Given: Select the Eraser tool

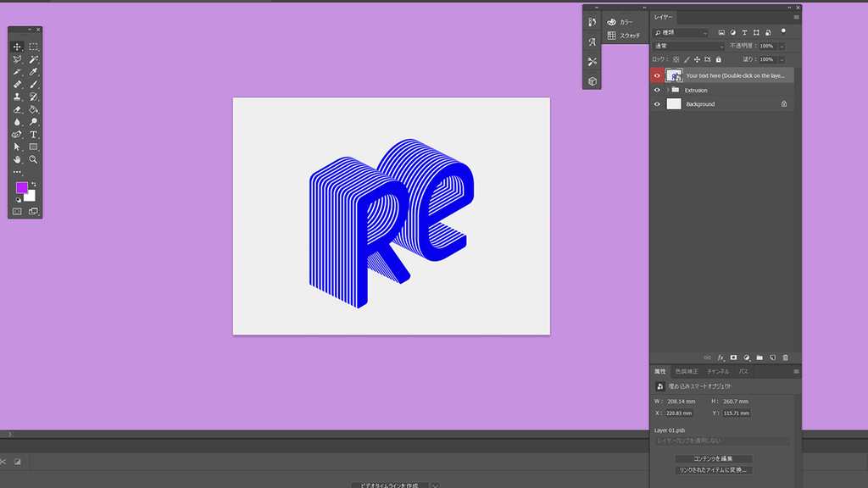Looking at the screenshot, I should point(17,109).
